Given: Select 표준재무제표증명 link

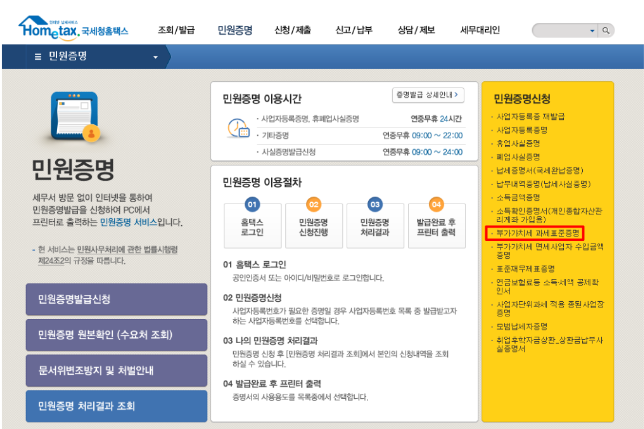Looking at the screenshot, I should pyautogui.click(x=525, y=269).
